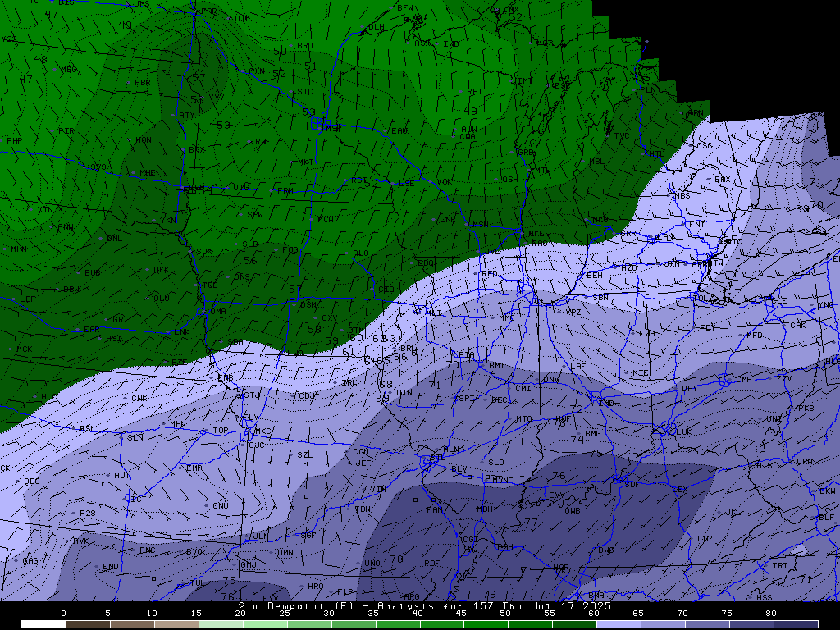The height and width of the screenshot is (630, 840).
Task: Click the CRW station label
Action: point(804,461)
